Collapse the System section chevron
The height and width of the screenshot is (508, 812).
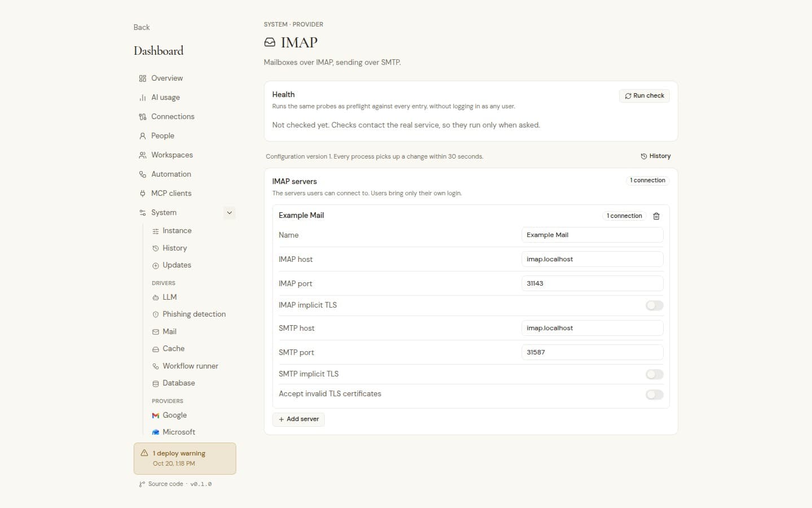click(230, 213)
